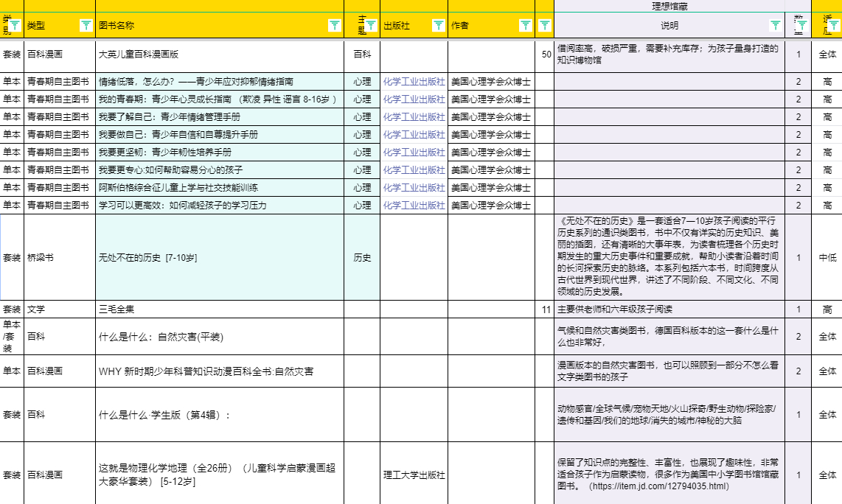Click filter icon in 类别 header
Image resolution: width=842 pixels, height=504 pixels.
point(16,26)
